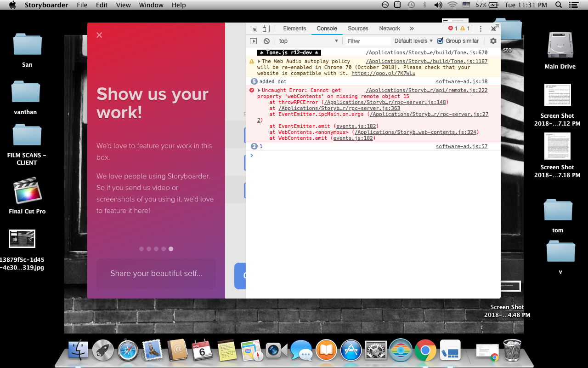Click the Wi-Fi icon in the menu bar
The height and width of the screenshot is (368, 588).
pos(452,5)
